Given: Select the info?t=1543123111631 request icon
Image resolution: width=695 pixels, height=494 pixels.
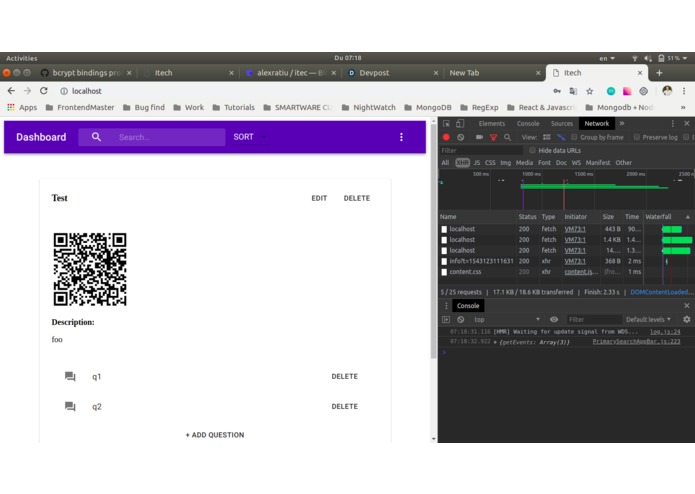Looking at the screenshot, I should point(444,261).
